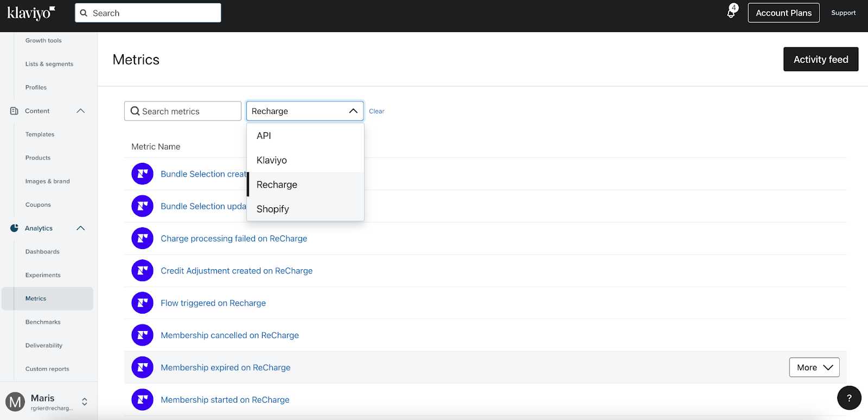Image resolution: width=868 pixels, height=420 pixels.
Task: Open Membership expired on ReCharge metric
Action: pos(226,367)
